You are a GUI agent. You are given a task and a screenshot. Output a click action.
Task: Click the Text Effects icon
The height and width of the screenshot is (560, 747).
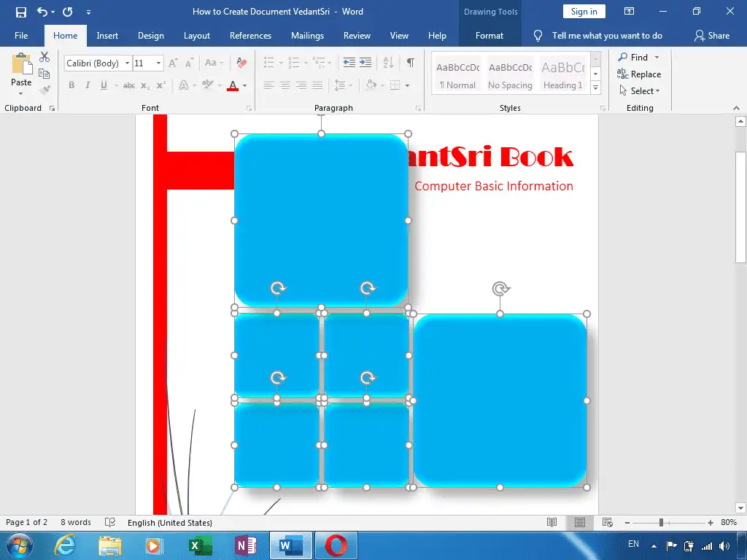[x=183, y=85]
